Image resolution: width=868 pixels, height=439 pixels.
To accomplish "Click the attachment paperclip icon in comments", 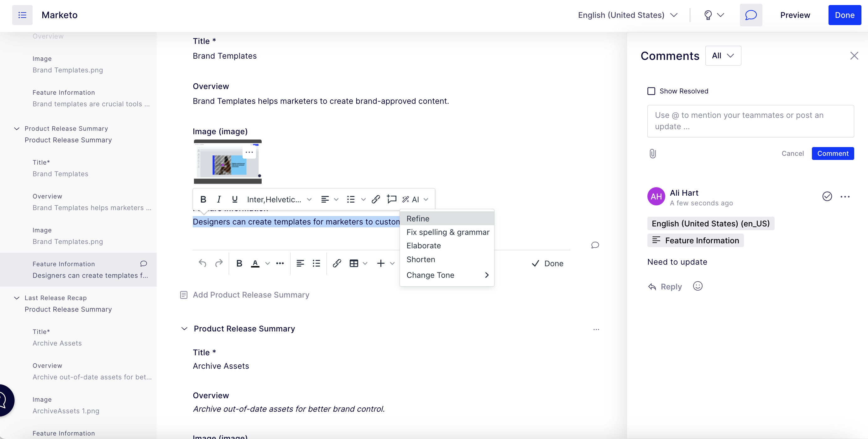I will point(652,154).
